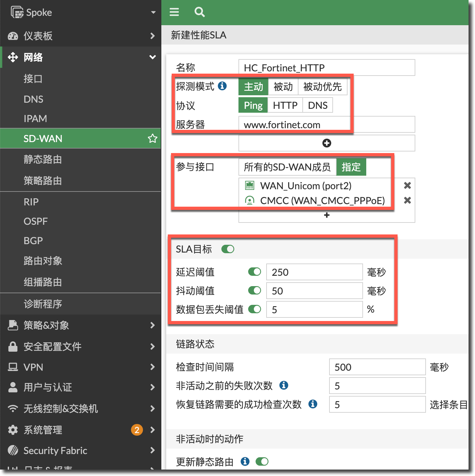Click the 检查时间间隔 input field
Viewport: 475px width, 476px height.
[377, 367]
